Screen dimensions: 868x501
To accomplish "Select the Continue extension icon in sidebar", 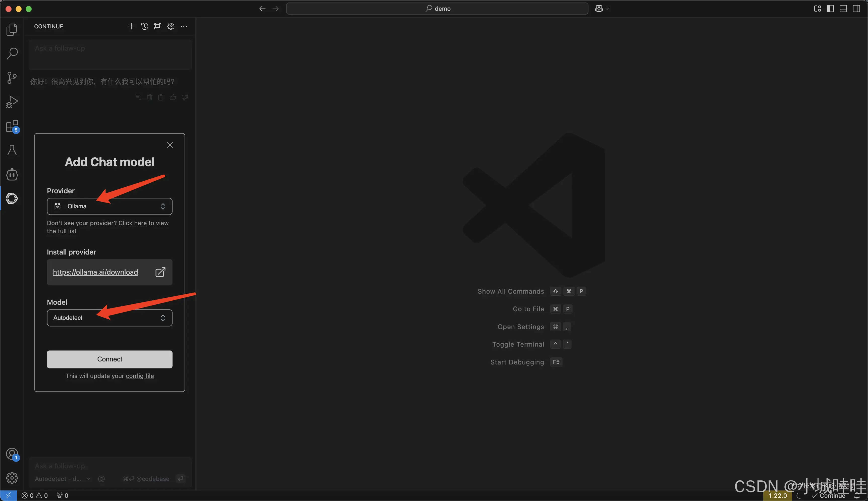I will 12,198.
